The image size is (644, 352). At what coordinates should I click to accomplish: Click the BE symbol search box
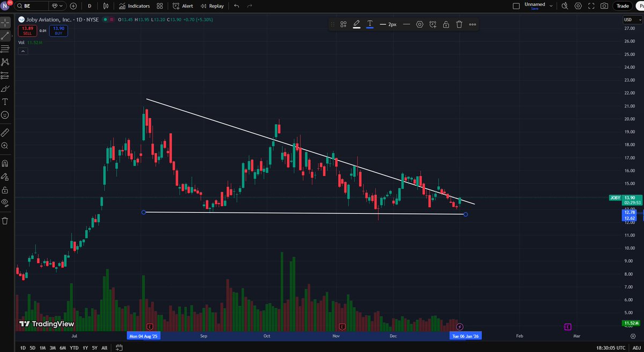pyautogui.click(x=32, y=6)
